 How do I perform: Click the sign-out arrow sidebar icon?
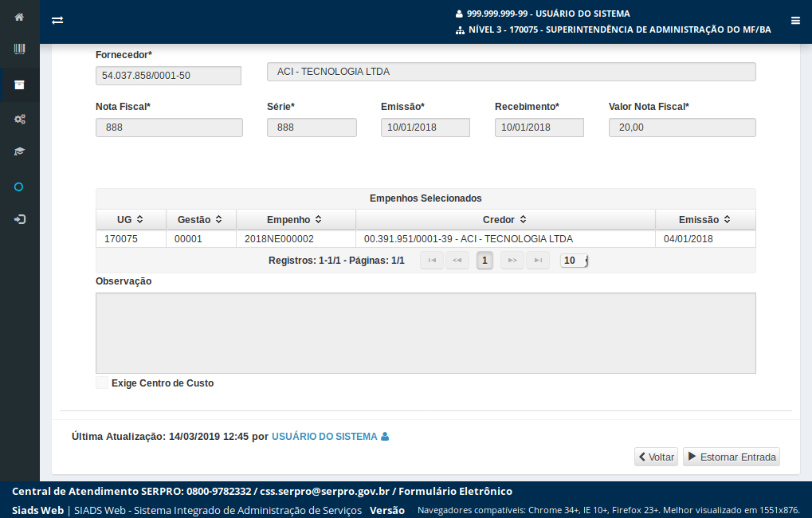tap(19, 220)
